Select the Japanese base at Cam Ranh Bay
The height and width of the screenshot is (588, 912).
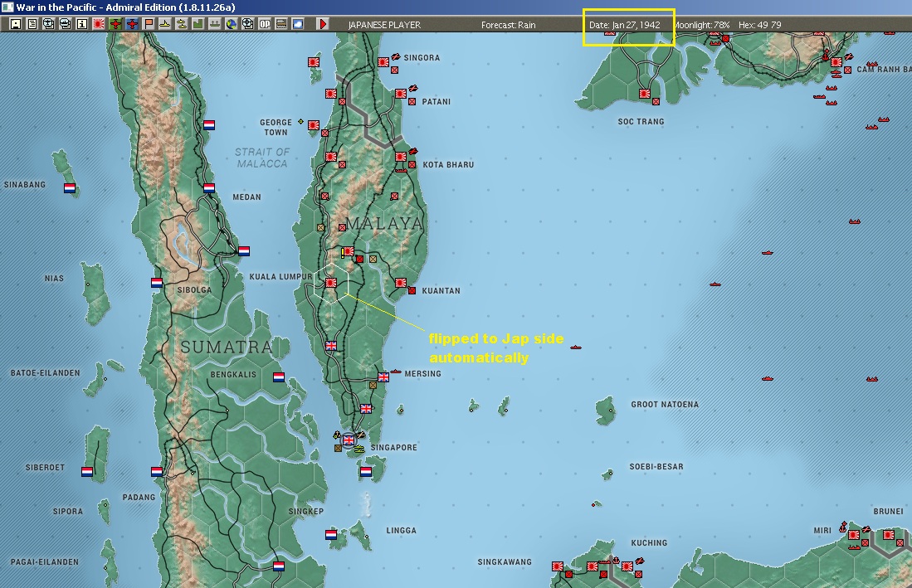click(836, 62)
